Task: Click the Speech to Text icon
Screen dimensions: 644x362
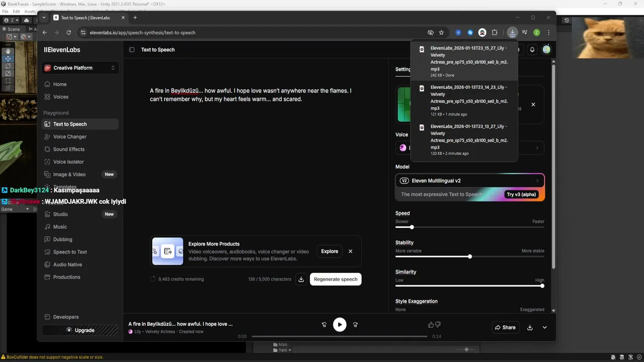Action: coord(47,252)
